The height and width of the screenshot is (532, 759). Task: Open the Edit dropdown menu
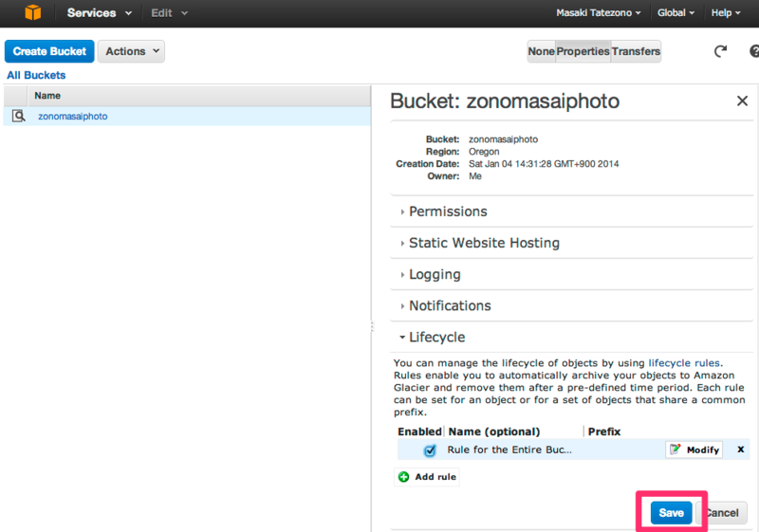click(169, 13)
